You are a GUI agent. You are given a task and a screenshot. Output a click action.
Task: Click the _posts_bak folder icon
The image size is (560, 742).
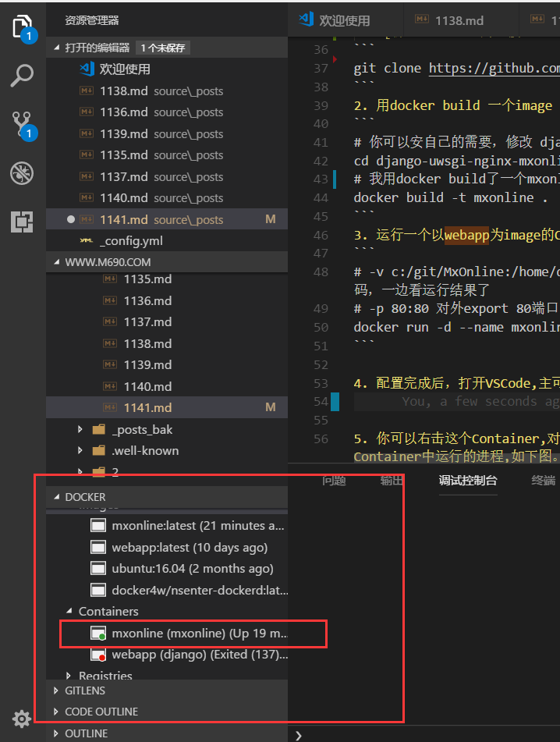(x=99, y=429)
